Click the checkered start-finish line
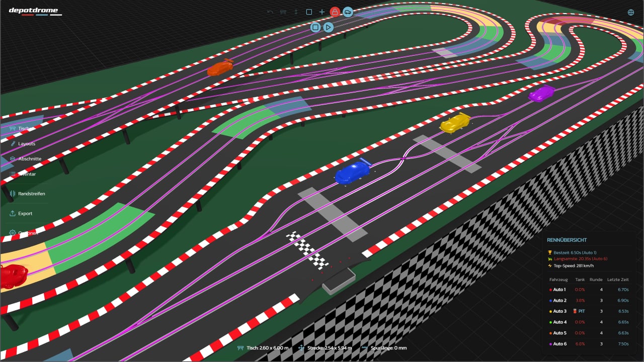The width and height of the screenshot is (644, 362). pyautogui.click(x=307, y=249)
